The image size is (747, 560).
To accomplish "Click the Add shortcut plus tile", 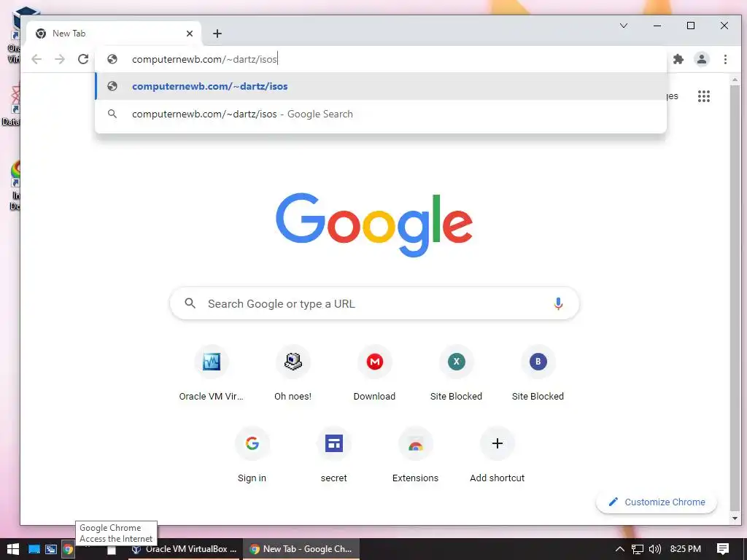I will pyautogui.click(x=498, y=455).
